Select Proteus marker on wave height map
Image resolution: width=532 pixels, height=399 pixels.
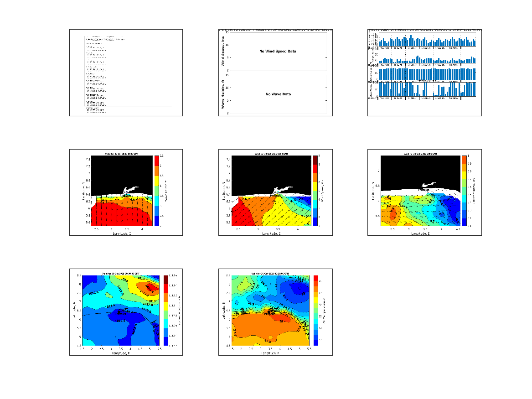point(125,195)
